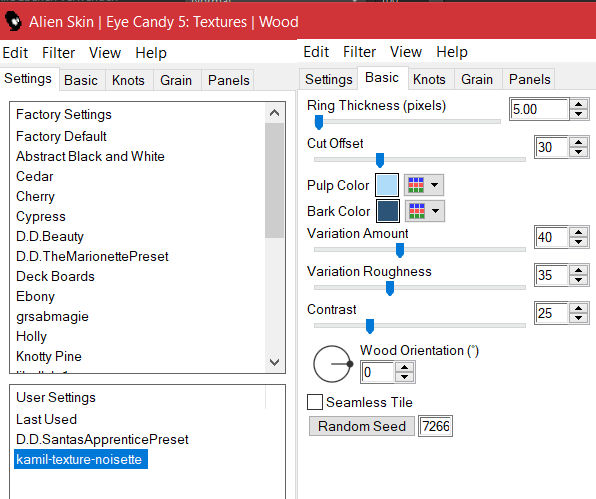Decrease Variation Amount with down arrow
596x499 pixels.
point(579,242)
